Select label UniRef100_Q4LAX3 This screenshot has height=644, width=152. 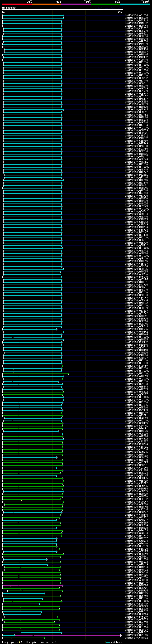pyautogui.click(x=136, y=110)
